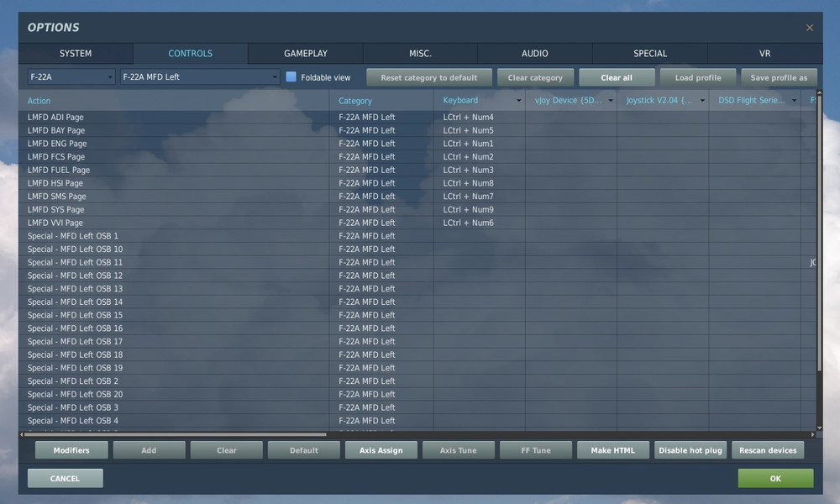Click the Add button
The width and height of the screenshot is (840, 504).
(x=149, y=450)
